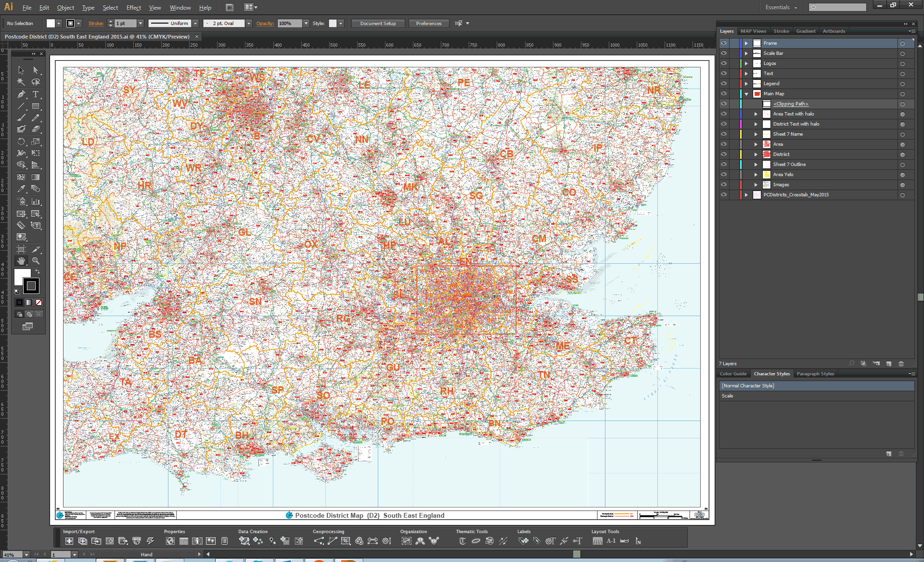The image size is (924, 562).
Task: Hide the Images sublayer
Action: [724, 184]
